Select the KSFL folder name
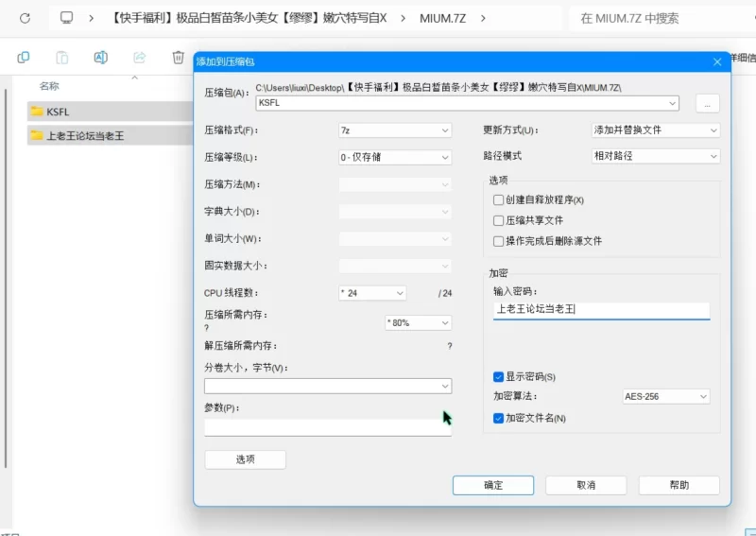Screen dimensions: 756x536 click(x=58, y=112)
